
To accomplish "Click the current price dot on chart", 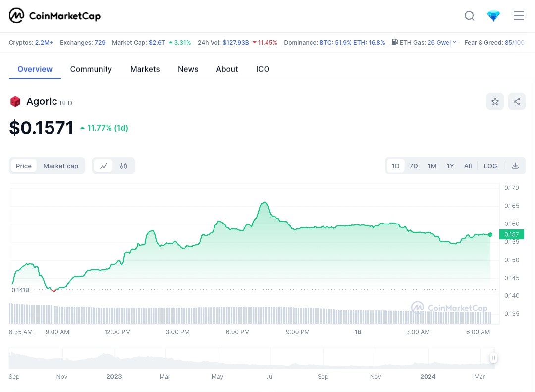I will pyautogui.click(x=490, y=234).
